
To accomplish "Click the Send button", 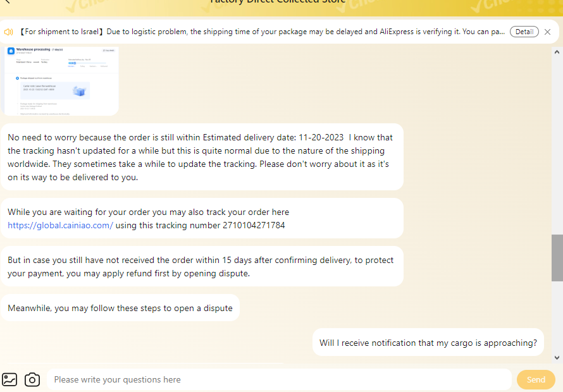I will pos(536,379).
